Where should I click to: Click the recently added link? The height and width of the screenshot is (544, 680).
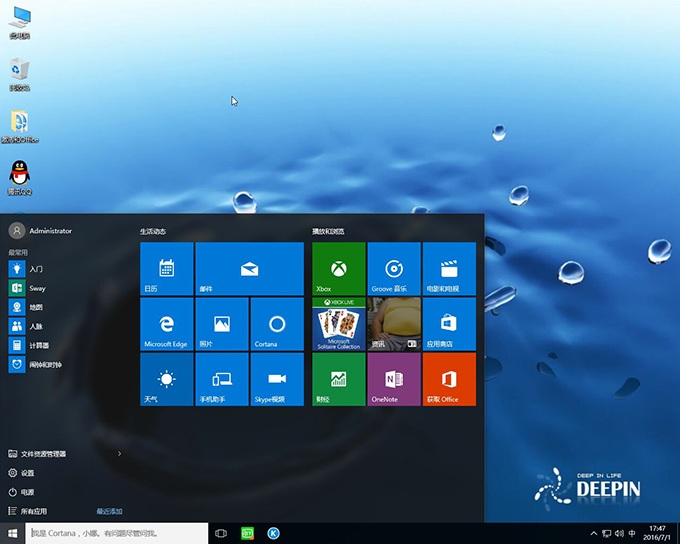[109, 511]
